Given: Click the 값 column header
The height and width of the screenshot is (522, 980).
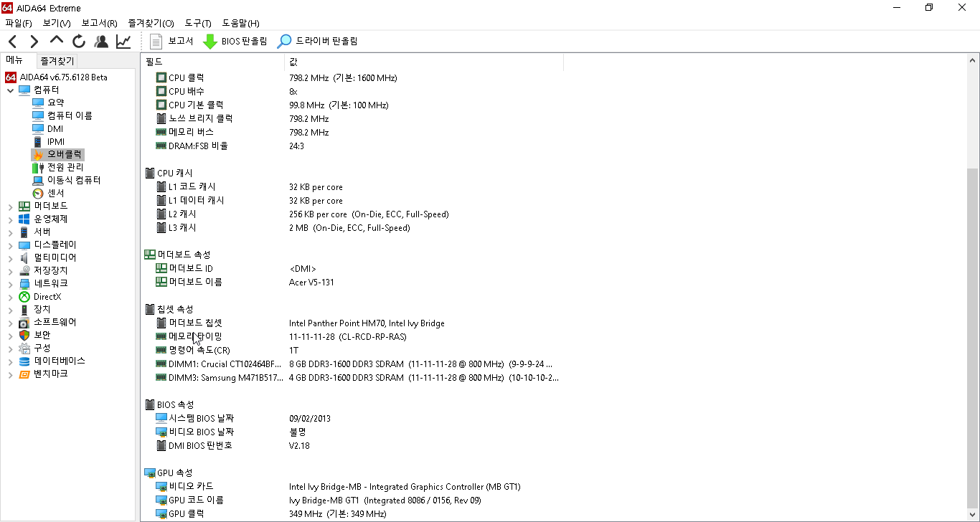Looking at the screenshot, I should [x=424, y=62].
